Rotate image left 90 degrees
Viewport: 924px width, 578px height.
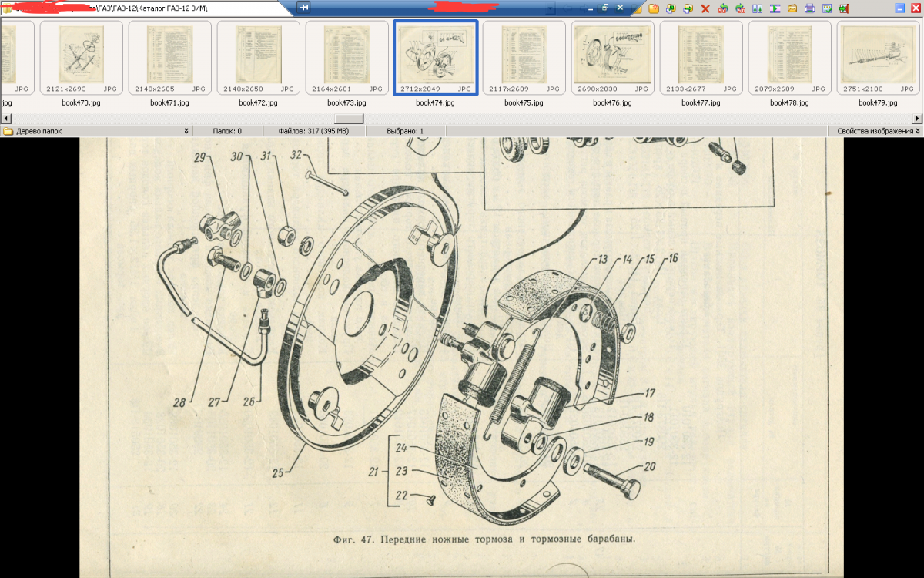pos(723,8)
